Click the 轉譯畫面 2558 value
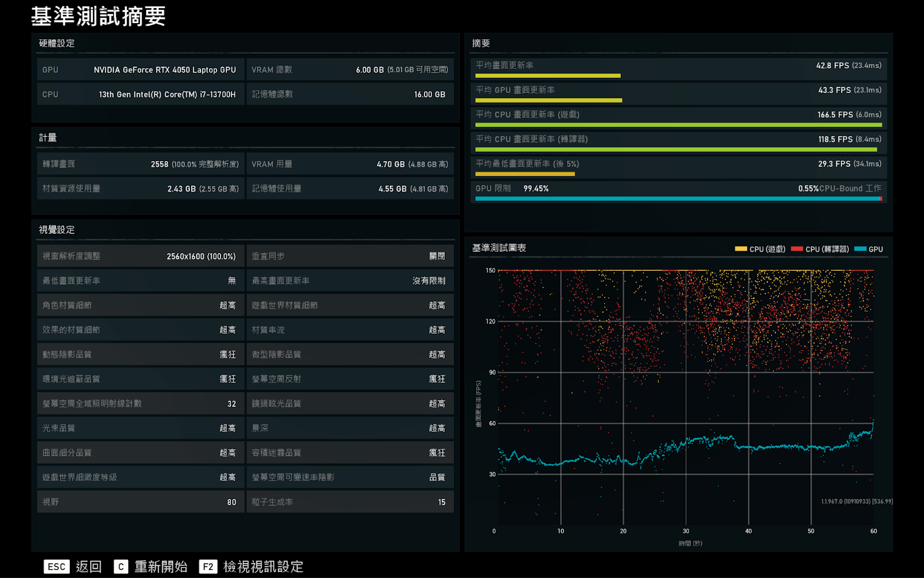 [x=159, y=164]
